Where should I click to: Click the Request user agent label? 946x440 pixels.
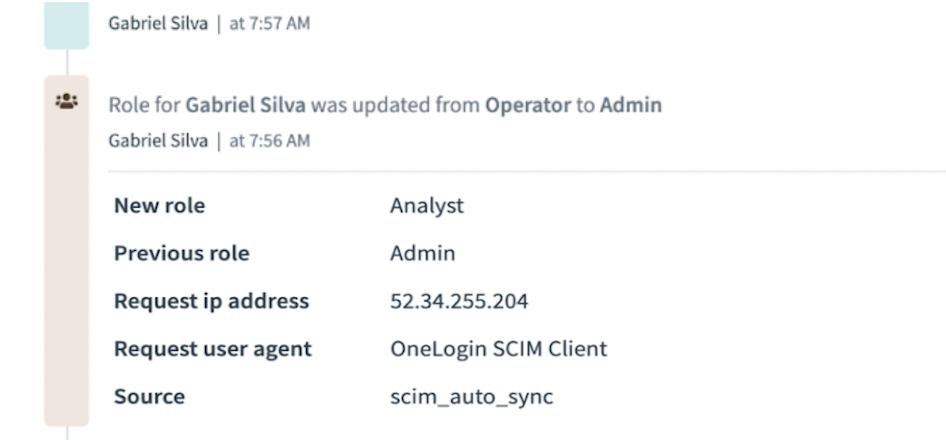pos(212,349)
